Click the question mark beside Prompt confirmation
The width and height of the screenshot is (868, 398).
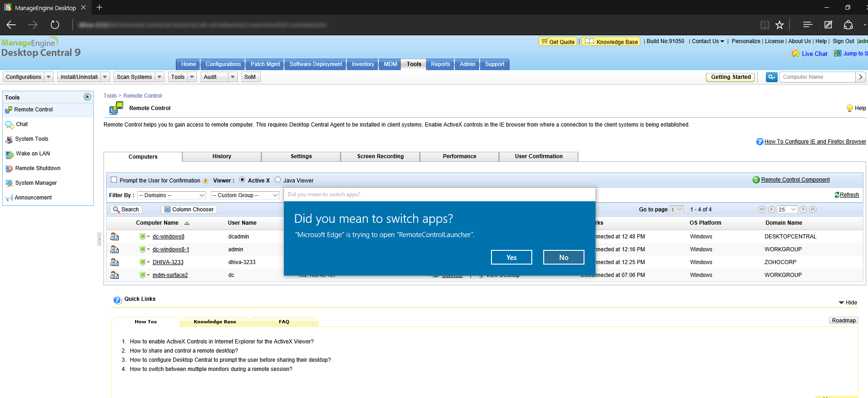[x=205, y=181]
